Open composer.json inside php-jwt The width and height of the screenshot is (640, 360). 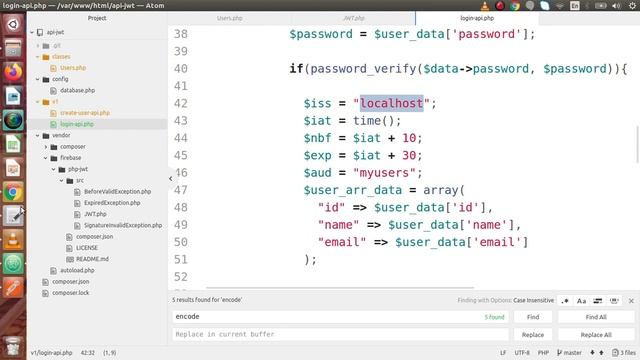tap(94, 237)
